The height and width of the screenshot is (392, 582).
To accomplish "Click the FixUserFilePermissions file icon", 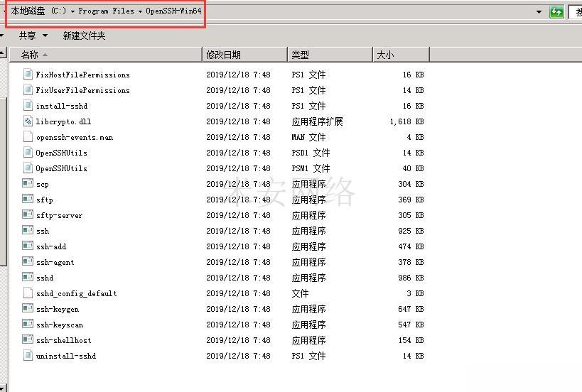I will coord(28,89).
